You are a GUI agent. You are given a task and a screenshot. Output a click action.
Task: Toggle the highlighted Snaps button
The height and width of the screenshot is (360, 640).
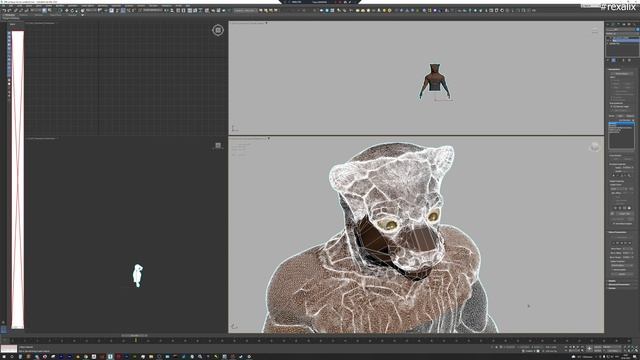coord(111,10)
